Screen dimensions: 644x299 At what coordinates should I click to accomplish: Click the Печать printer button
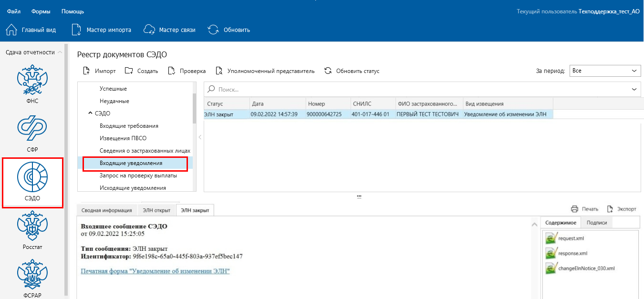point(584,209)
